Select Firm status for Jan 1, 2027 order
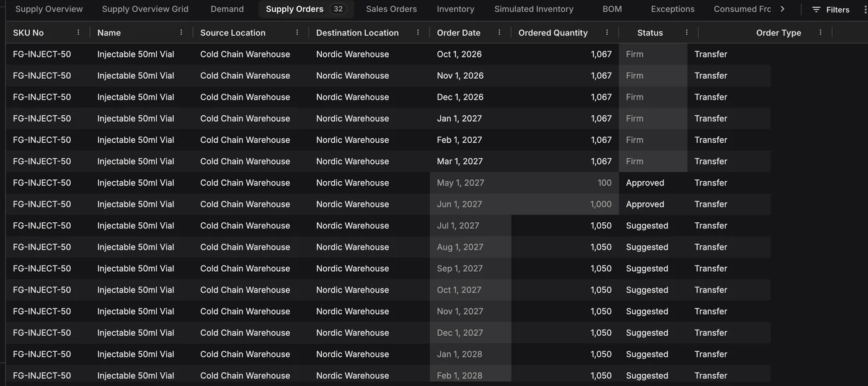868x386 pixels. 653,119
